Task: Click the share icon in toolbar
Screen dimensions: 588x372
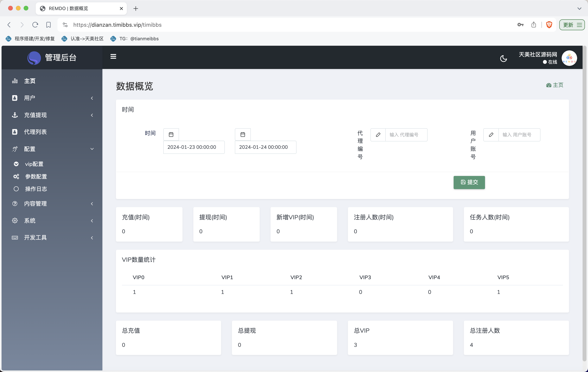Action: 534,25
